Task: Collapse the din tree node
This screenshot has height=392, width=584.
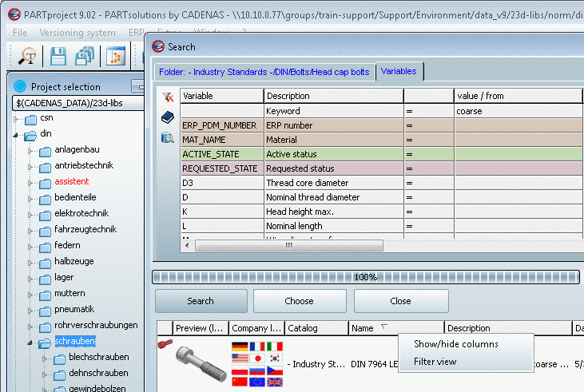Action: click(16, 136)
